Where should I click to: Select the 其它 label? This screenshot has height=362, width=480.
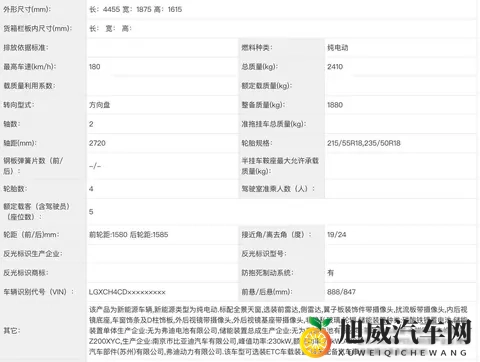pos(12,330)
